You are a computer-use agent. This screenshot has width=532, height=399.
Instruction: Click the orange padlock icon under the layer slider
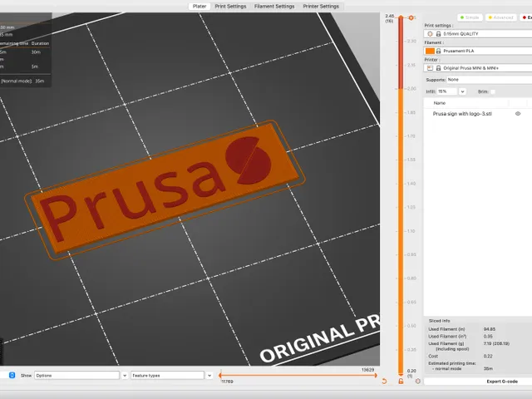point(401,381)
